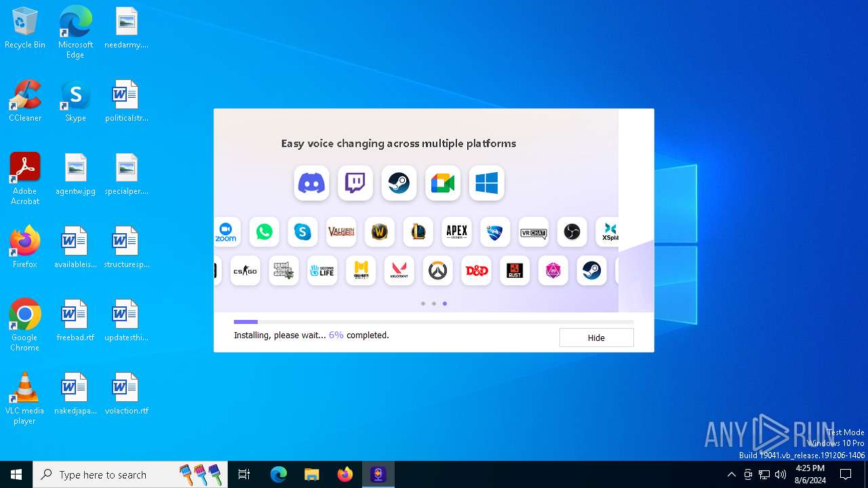Select the Skype desktop shortcut
The width and height of the screenshot is (868, 488).
75,100
